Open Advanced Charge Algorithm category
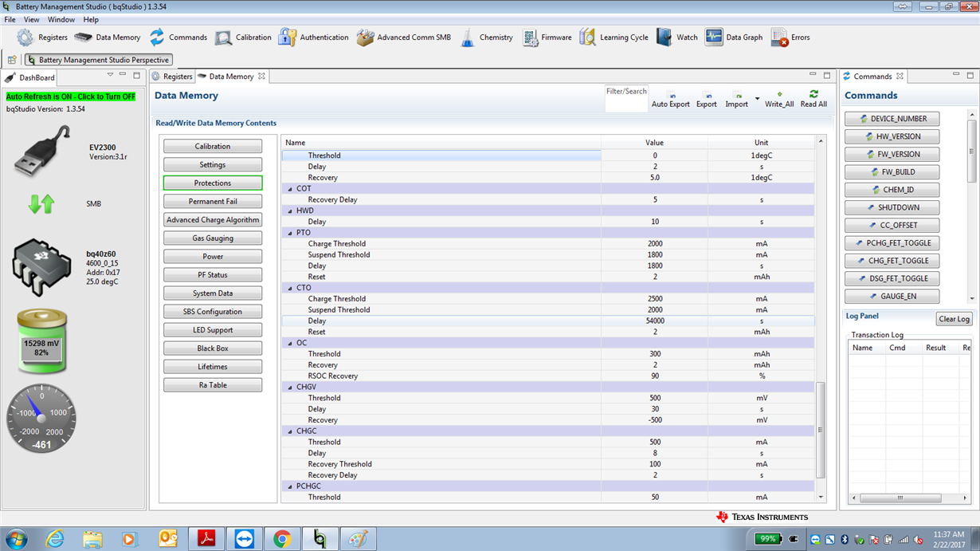Viewport: 980px width, 551px height. 213,220
